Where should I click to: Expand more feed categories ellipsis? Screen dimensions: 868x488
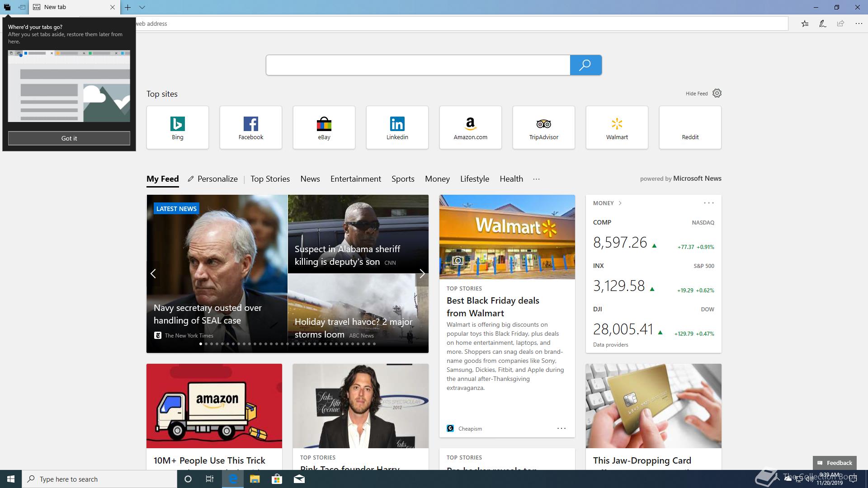tap(536, 179)
